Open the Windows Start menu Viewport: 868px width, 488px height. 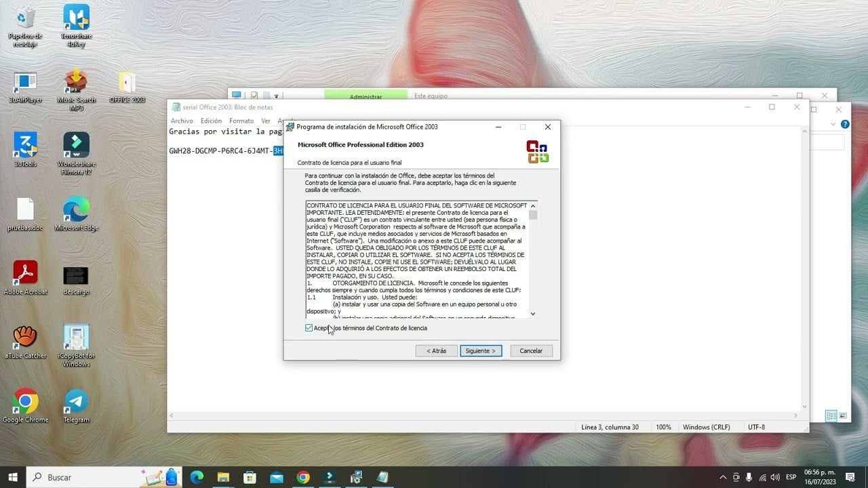pyautogui.click(x=13, y=477)
